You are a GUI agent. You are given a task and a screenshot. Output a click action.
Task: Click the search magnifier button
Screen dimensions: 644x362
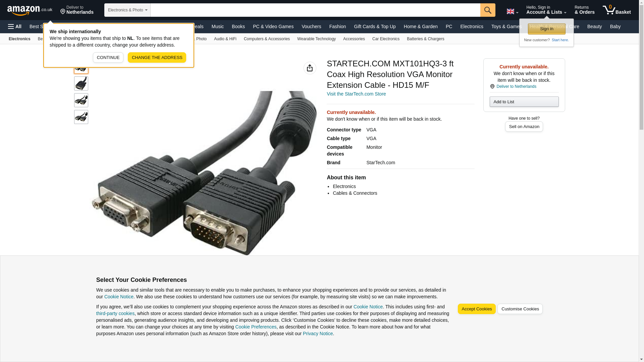point(488,10)
